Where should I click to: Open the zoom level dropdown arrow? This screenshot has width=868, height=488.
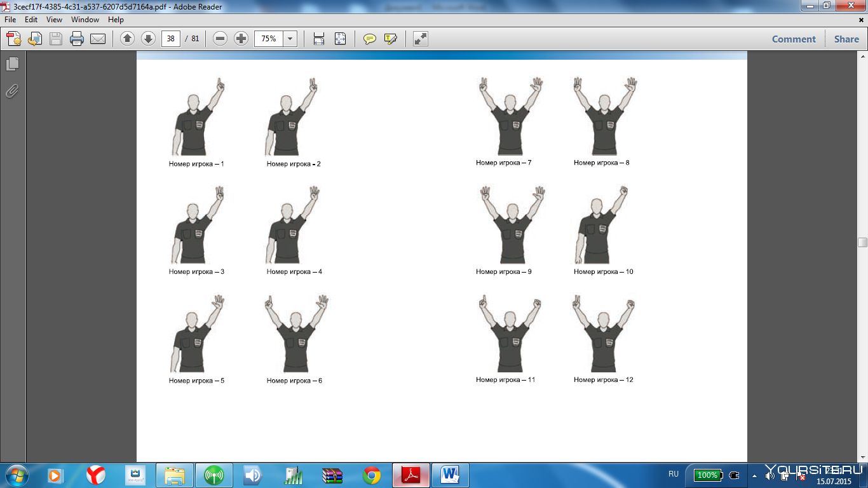click(x=290, y=39)
